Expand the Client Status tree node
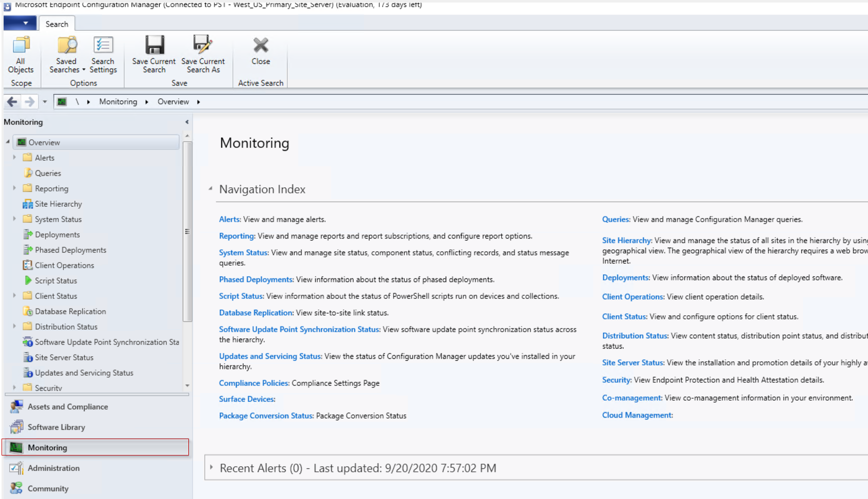 (14, 296)
